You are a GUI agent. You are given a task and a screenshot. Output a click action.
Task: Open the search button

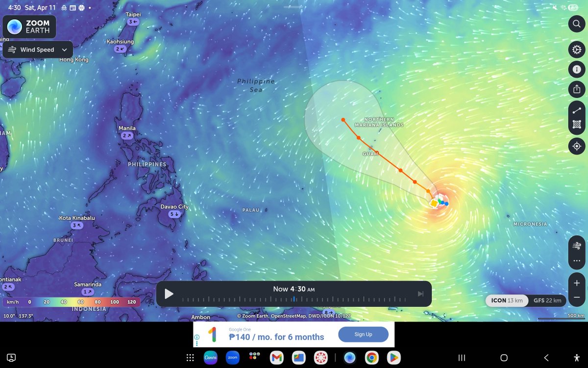577,24
